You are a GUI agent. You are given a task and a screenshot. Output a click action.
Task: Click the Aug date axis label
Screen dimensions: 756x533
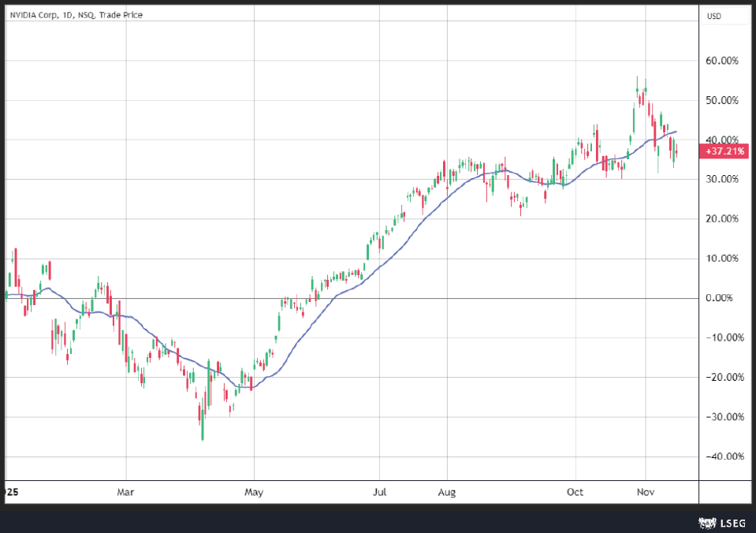pos(447,493)
